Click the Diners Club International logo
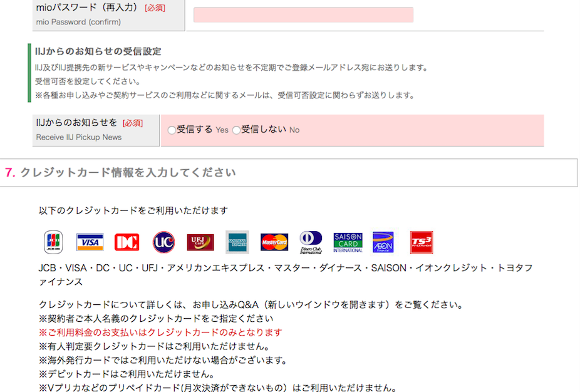Viewport: 580px width, 392px height. click(311, 242)
